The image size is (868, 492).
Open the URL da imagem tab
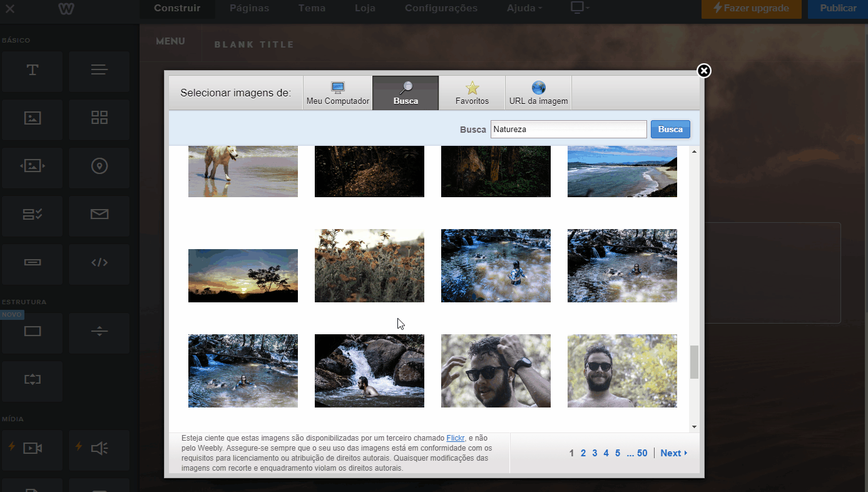[x=538, y=93]
